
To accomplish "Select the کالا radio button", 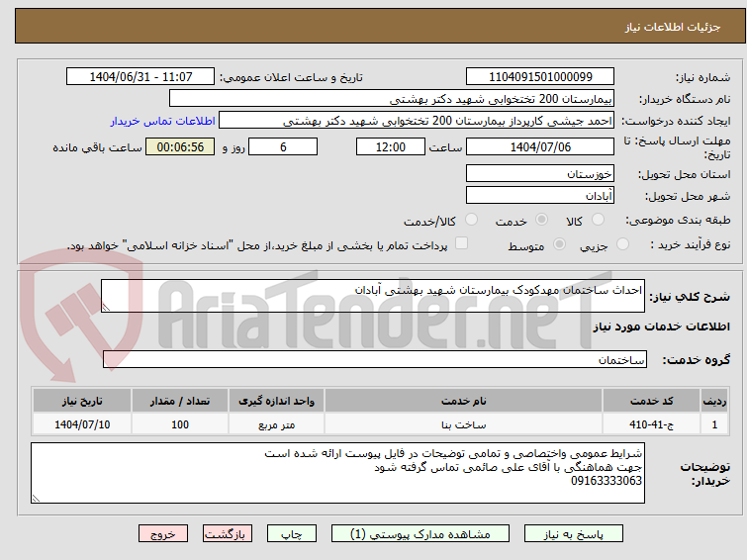I will 598,220.
